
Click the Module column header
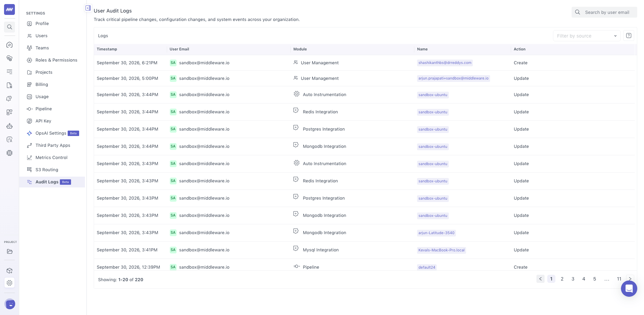pyautogui.click(x=300, y=49)
